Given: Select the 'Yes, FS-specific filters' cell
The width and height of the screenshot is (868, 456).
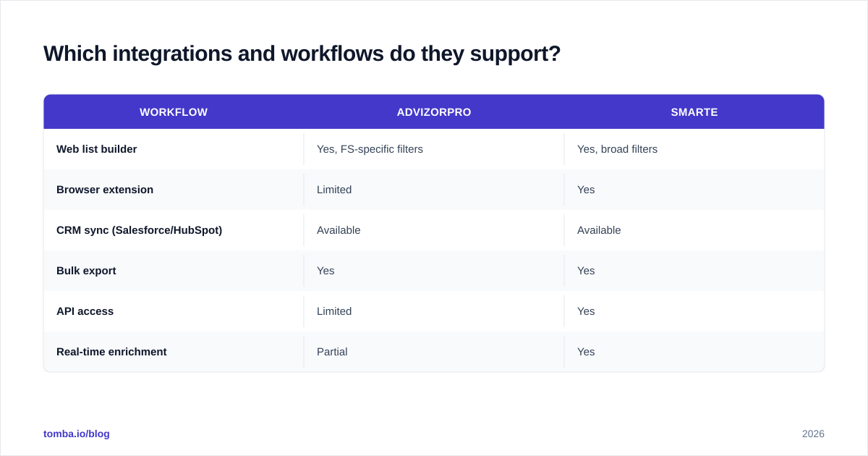Looking at the screenshot, I should pos(434,149).
